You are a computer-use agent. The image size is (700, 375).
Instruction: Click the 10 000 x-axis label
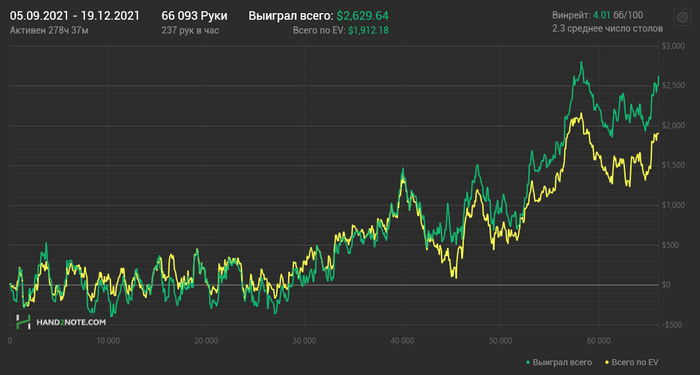click(108, 341)
